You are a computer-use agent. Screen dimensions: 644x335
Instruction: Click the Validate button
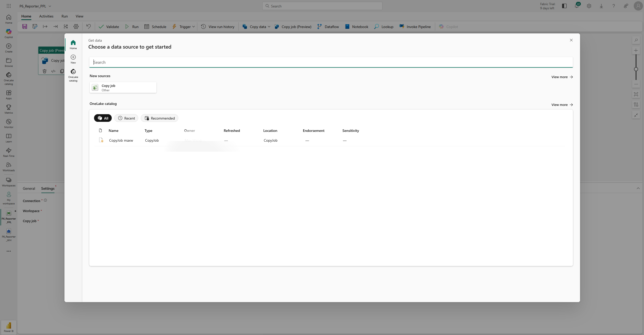[x=109, y=26]
